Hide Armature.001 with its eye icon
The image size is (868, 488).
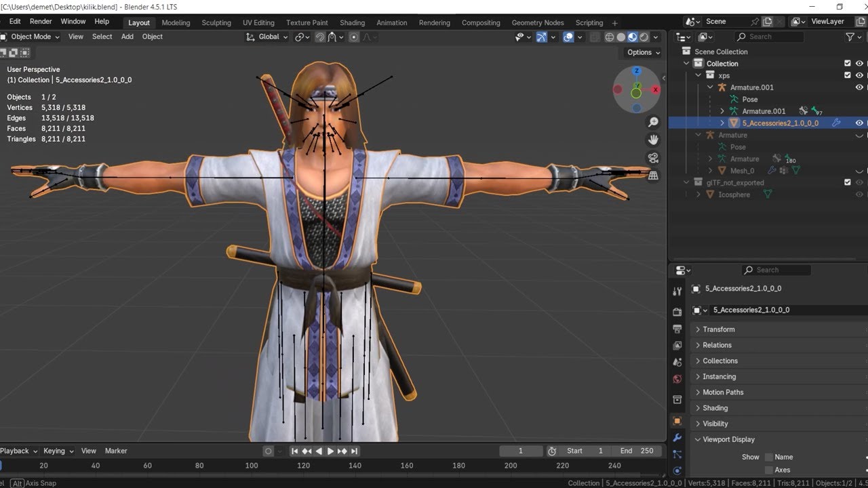click(x=859, y=87)
